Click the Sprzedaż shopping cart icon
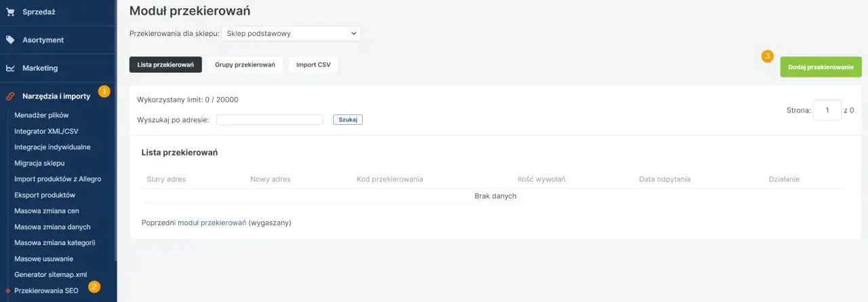Image resolution: width=868 pixels, height=302 pixels. (x=10, y=12)
